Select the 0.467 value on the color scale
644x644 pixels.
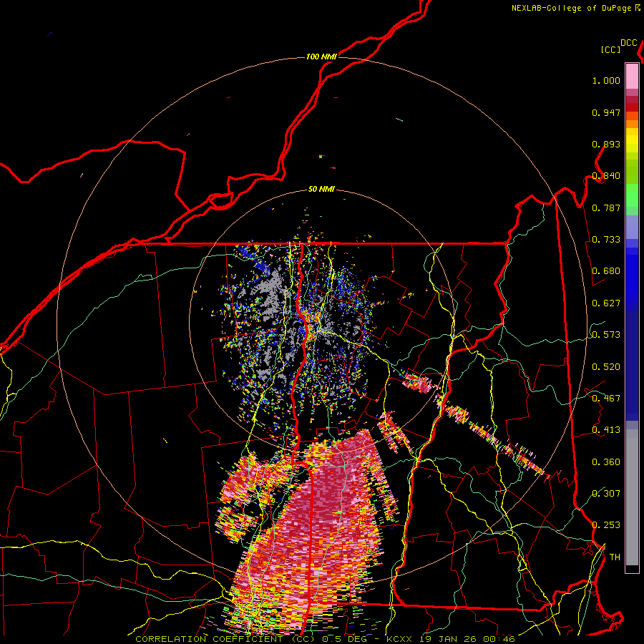click(x=606, y=399)
